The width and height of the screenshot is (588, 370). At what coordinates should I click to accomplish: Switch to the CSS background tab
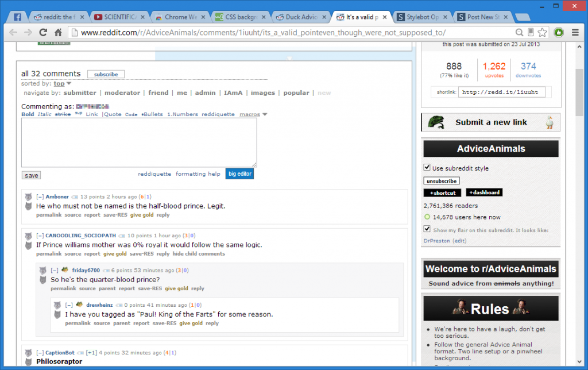click(241, 17)
